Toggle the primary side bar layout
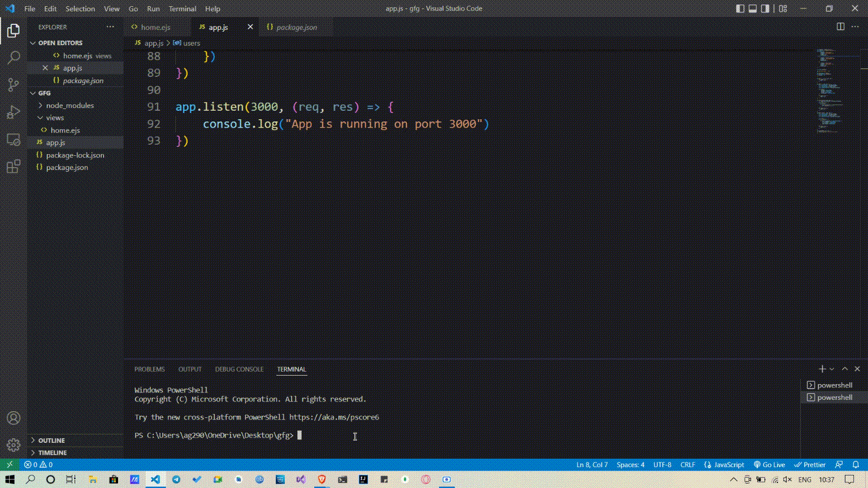This screenshot has width=868, height=488. (x=740, y=8)
